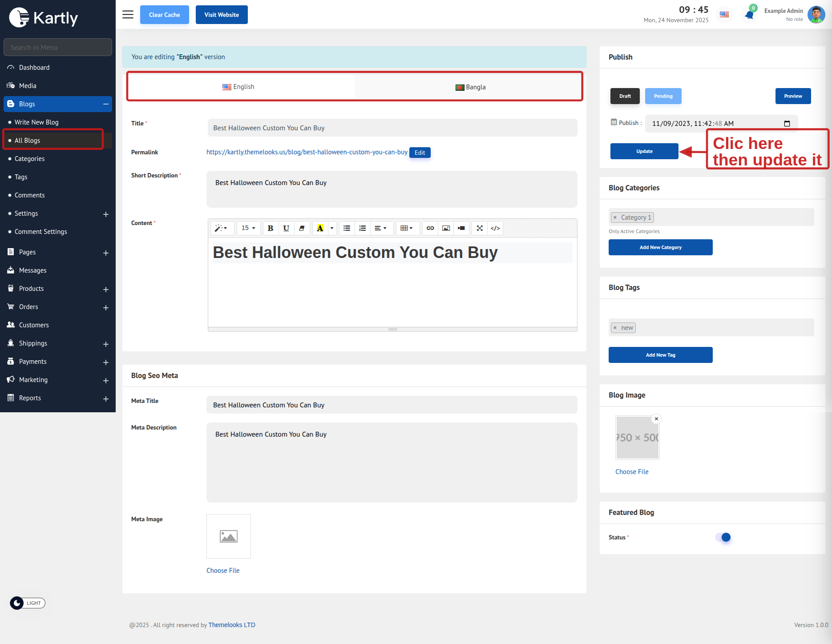Toggle fullscreen mode in the editor
This screenshot has height=644, width=832.
[480, 228]
